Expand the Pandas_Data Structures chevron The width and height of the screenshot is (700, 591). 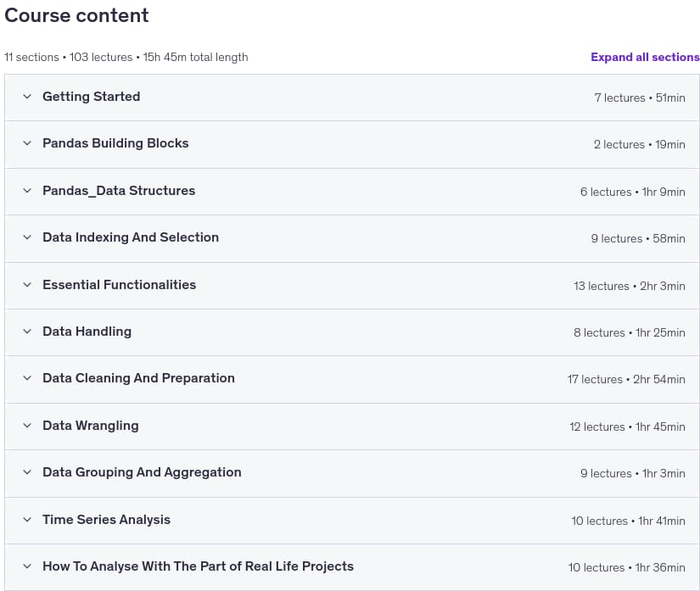[27, 191]
